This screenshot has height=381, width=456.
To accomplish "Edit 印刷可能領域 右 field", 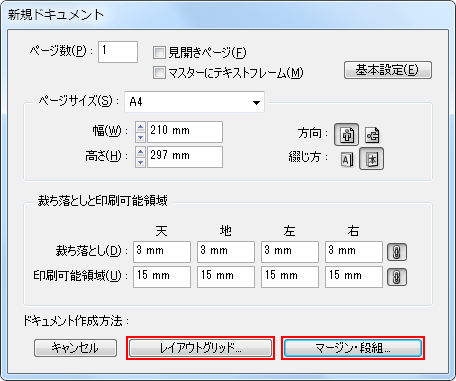I will (x=354, y=277).
